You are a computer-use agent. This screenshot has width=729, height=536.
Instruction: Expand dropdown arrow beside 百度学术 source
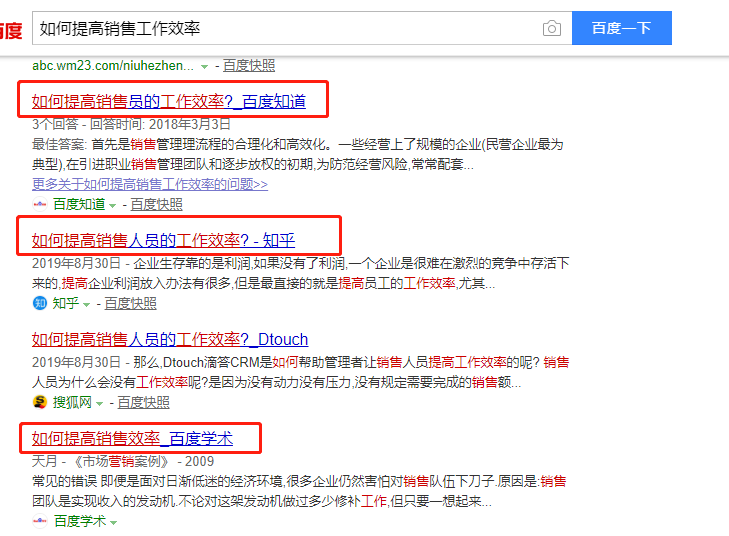[113, 523]
